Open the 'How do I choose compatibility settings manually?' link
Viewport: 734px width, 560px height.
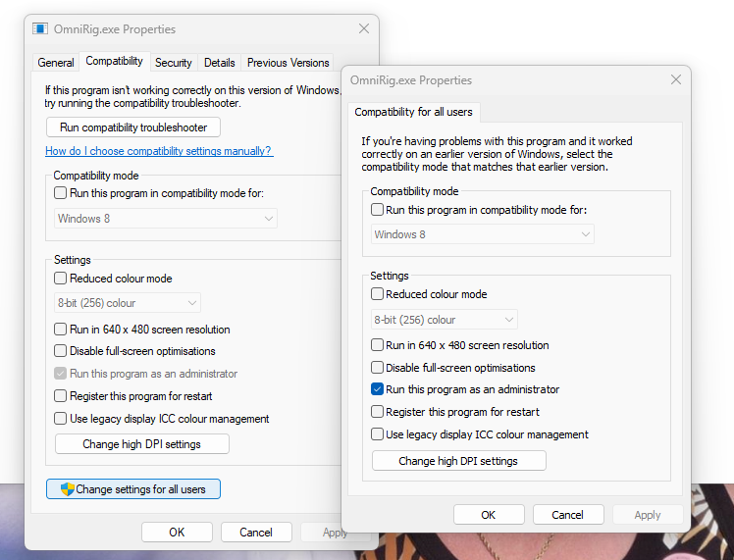(159, 151)
